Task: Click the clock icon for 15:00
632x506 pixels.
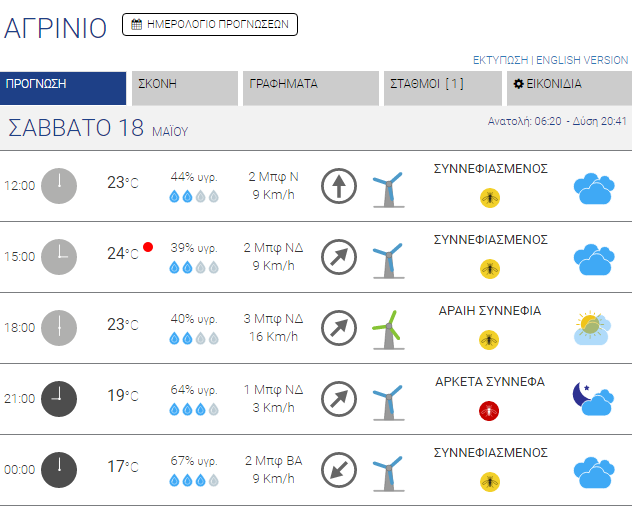Action: [59, 256]
